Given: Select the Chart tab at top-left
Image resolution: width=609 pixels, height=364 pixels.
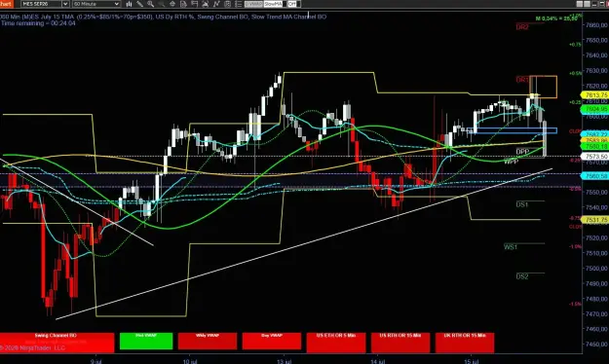Looking at the screenshot, I should 7,4.
